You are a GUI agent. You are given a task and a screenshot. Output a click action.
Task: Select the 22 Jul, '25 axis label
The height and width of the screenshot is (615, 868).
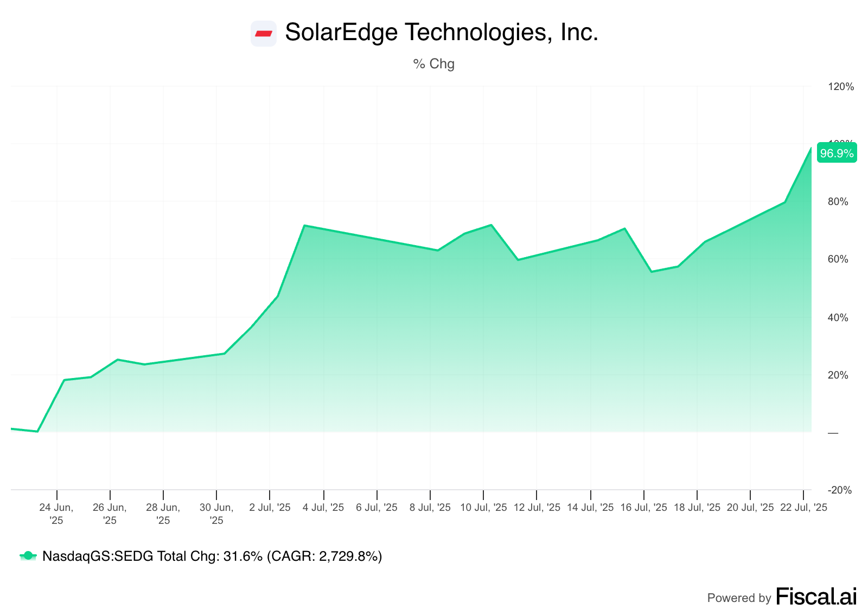click(x=803, y=508)
